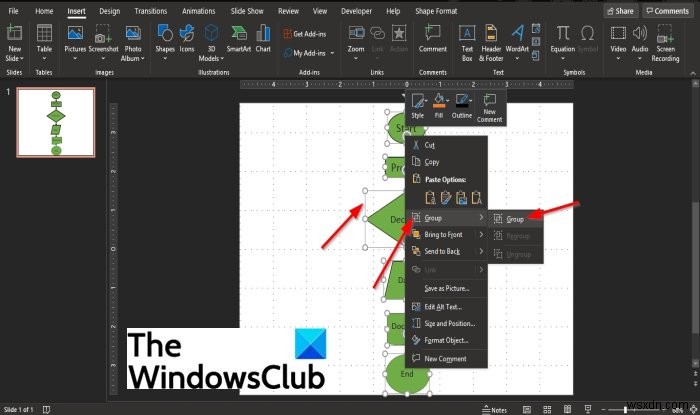Open the Slide Show tab
Viewport: 700px width, 415px height.
tap(247, 11)
